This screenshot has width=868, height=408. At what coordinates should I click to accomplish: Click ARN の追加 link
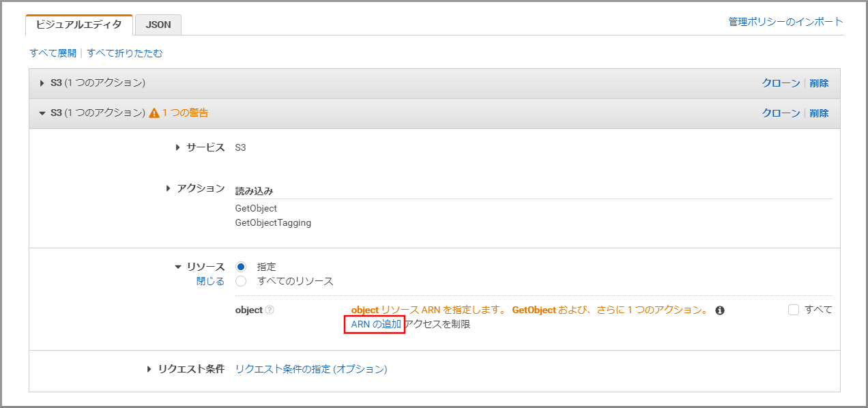point(376,324)
